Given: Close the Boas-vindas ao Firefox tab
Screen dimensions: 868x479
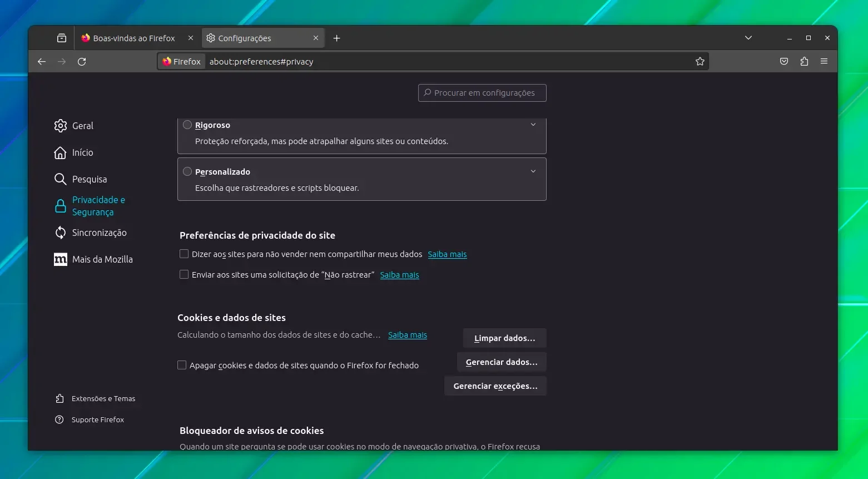Looking at the screenshot, I should (x=191, y=38).
